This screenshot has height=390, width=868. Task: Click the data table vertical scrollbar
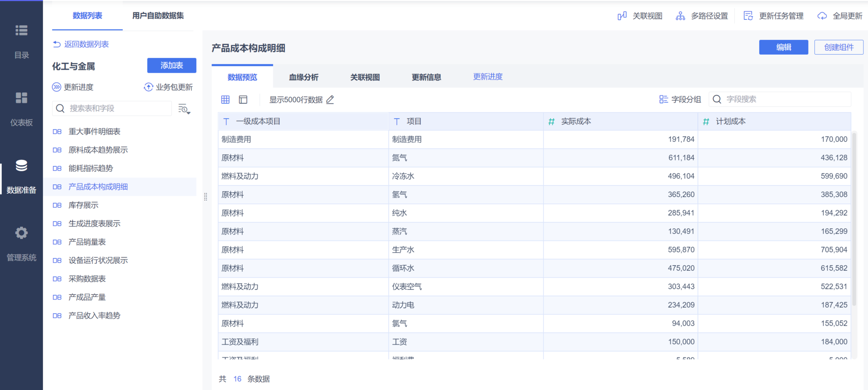click(854, 219)
